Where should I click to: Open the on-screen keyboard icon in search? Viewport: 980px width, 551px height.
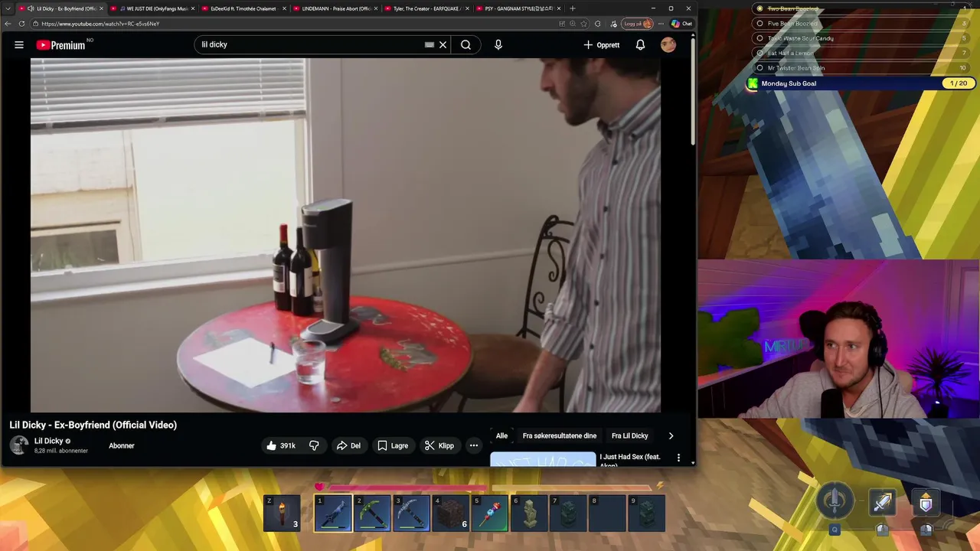click(430, 45)
